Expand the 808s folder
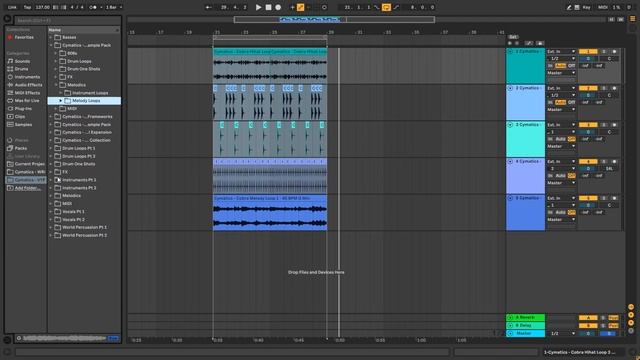 (56, 53)
